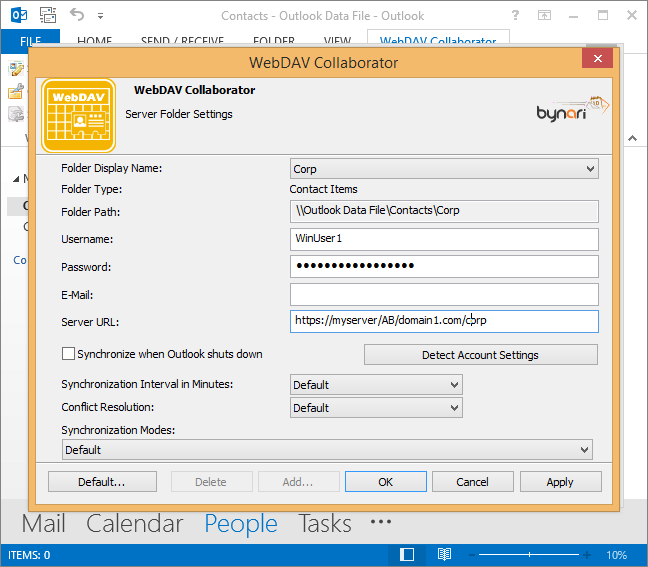
Task: Click the ITEMS: 0 status text
Action: click(29, 555)
